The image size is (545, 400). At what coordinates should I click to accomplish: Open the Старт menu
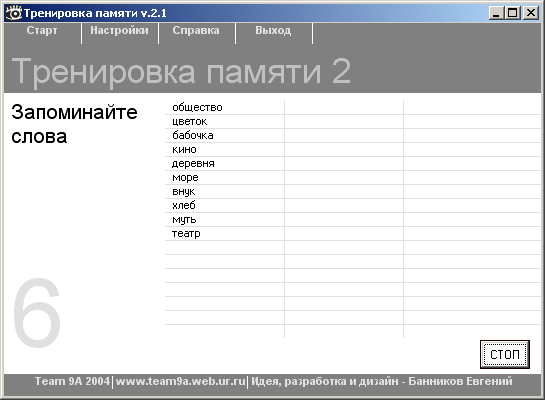click(x=42, y=31)
